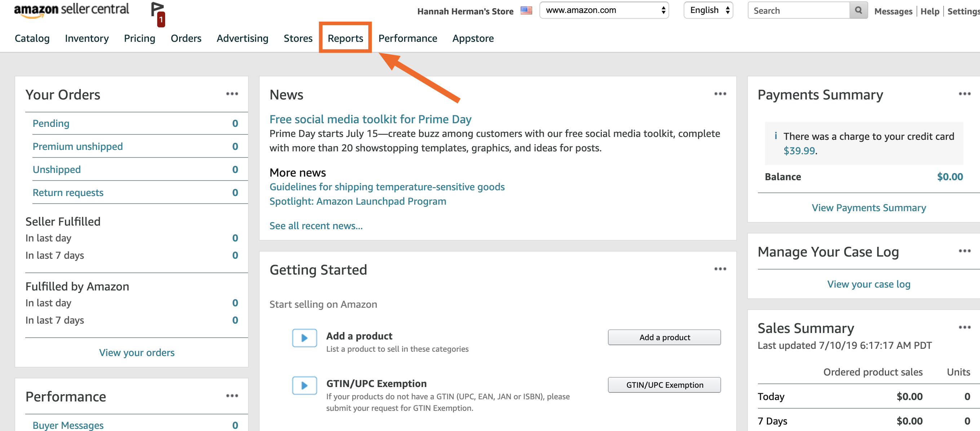This screenshot has height=431, width=980.
Task: Open the Payments Summary ellipsis menu
Action: click(965, 94)
